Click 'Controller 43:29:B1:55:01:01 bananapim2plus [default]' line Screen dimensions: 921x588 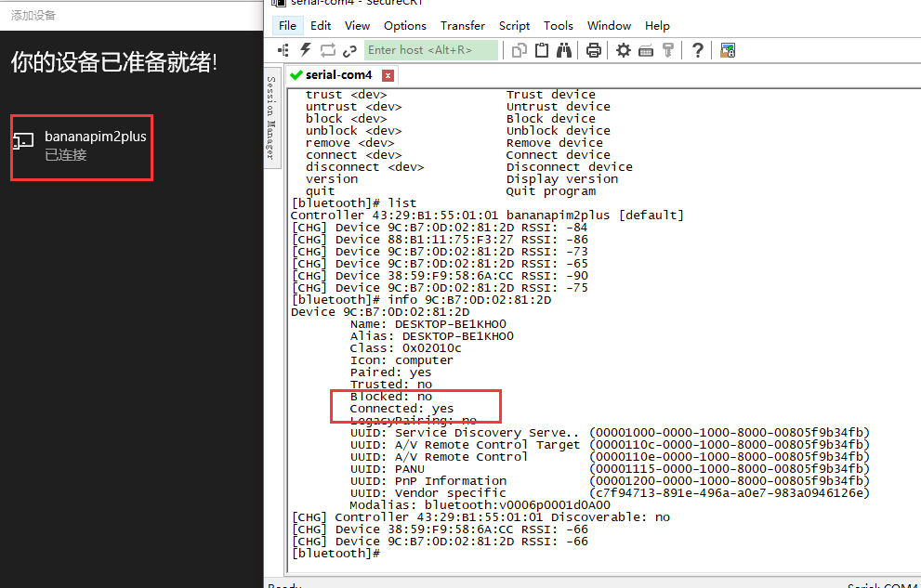click(487, 216)
